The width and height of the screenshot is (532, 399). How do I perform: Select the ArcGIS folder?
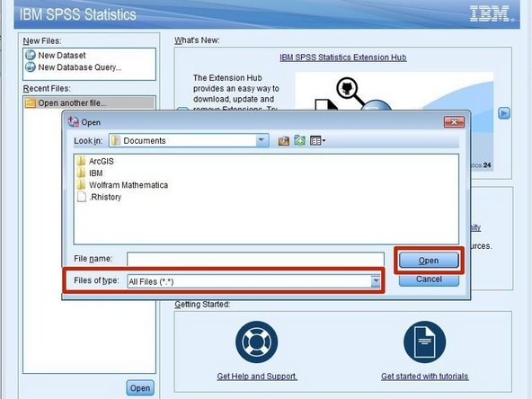point(102,161)
